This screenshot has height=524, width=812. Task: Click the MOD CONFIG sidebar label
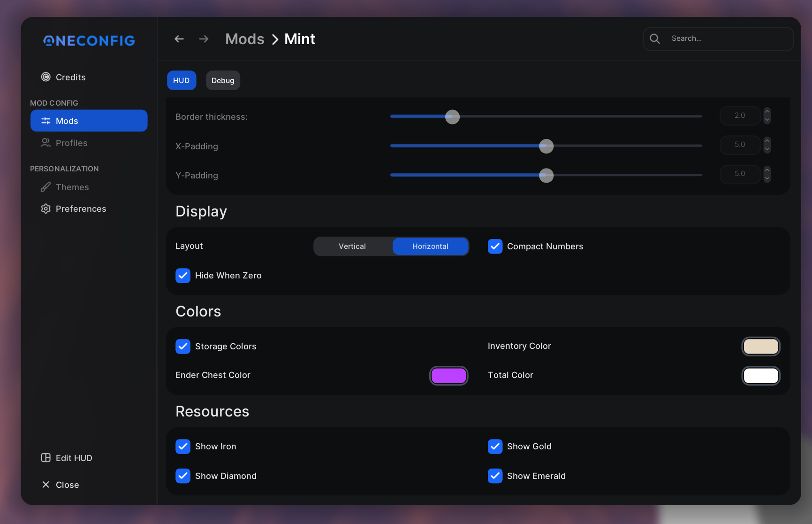[x=54, y=103]
